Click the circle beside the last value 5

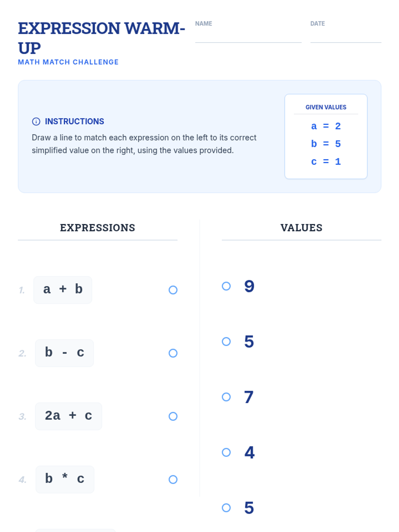pyautogui.click(x=226, y=508)
